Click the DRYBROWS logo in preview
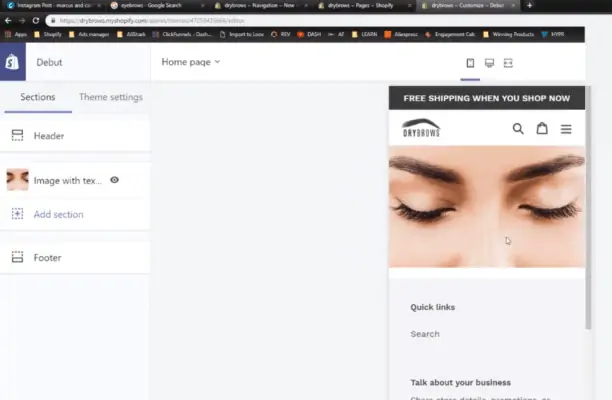612x400 pixels. click(421, 128)
